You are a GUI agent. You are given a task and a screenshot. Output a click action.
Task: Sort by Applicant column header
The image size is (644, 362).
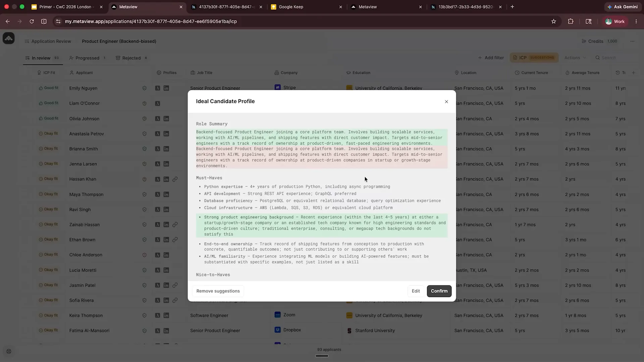(81, 73)
